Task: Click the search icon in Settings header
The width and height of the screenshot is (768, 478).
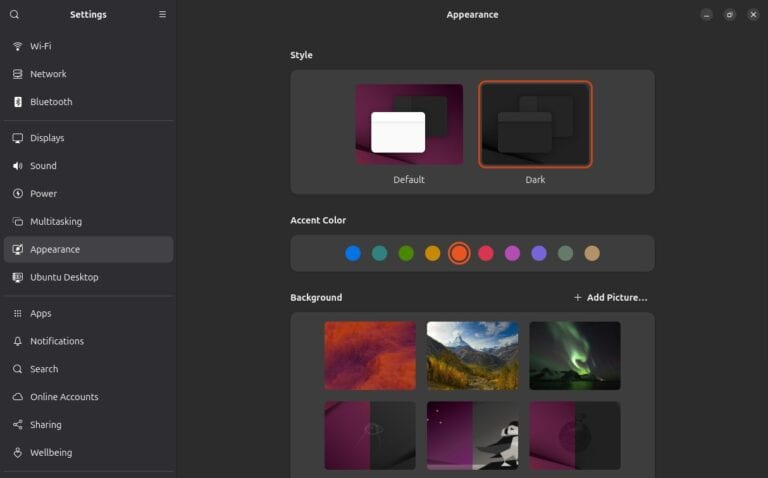Action: click(x=14, y=15)
